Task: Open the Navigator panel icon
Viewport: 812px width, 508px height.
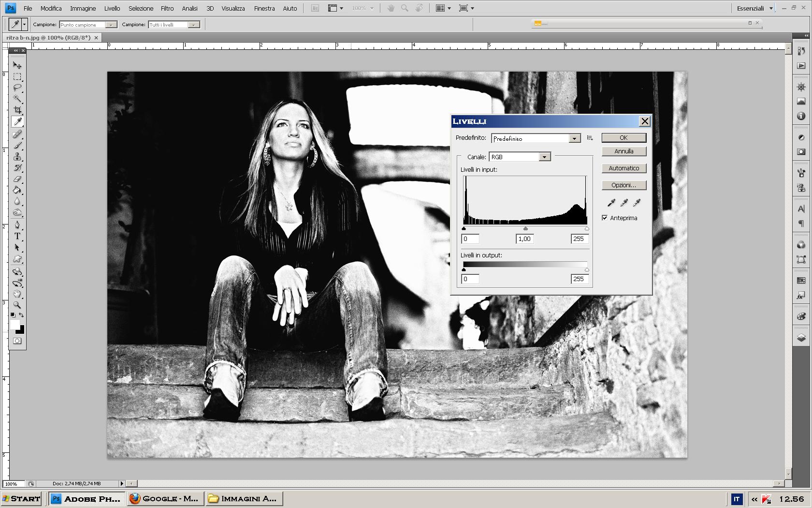Action: point(801,87)
